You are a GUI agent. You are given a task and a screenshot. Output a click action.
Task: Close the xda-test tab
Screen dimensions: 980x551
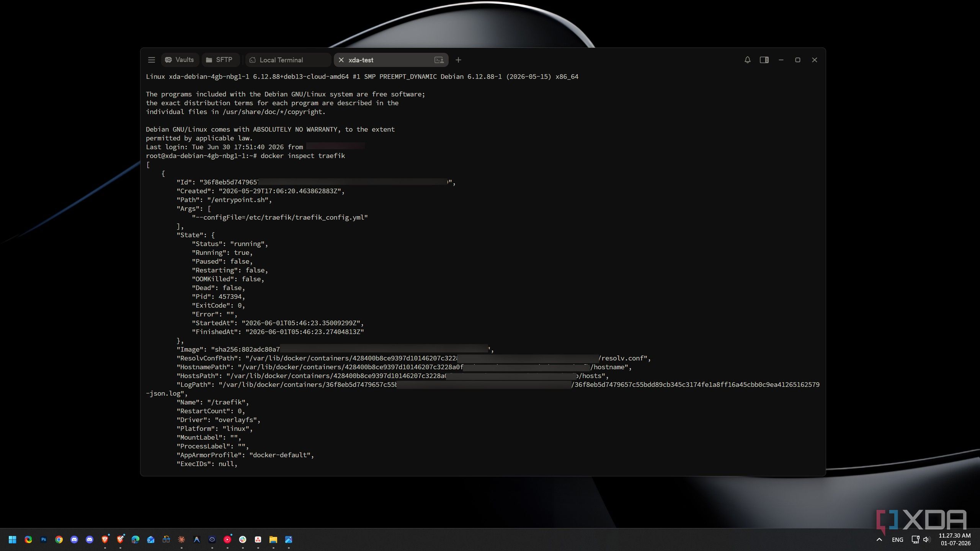341,60
